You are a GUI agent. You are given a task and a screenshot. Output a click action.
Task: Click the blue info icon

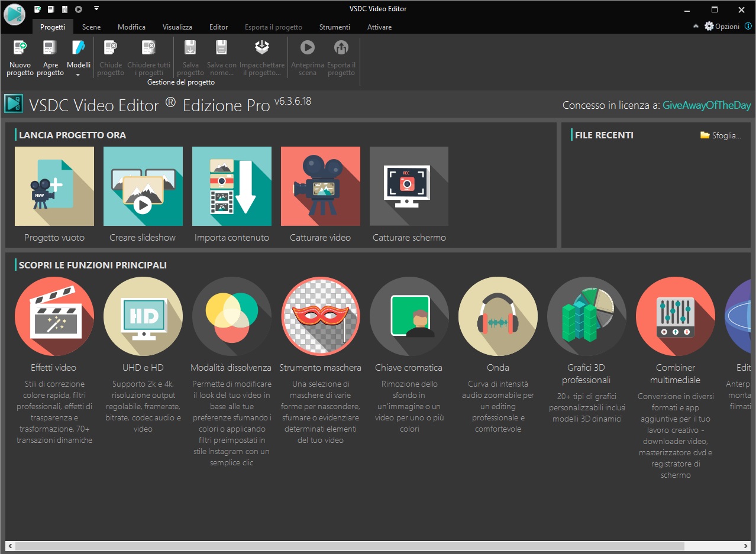(x=748, y=27)
